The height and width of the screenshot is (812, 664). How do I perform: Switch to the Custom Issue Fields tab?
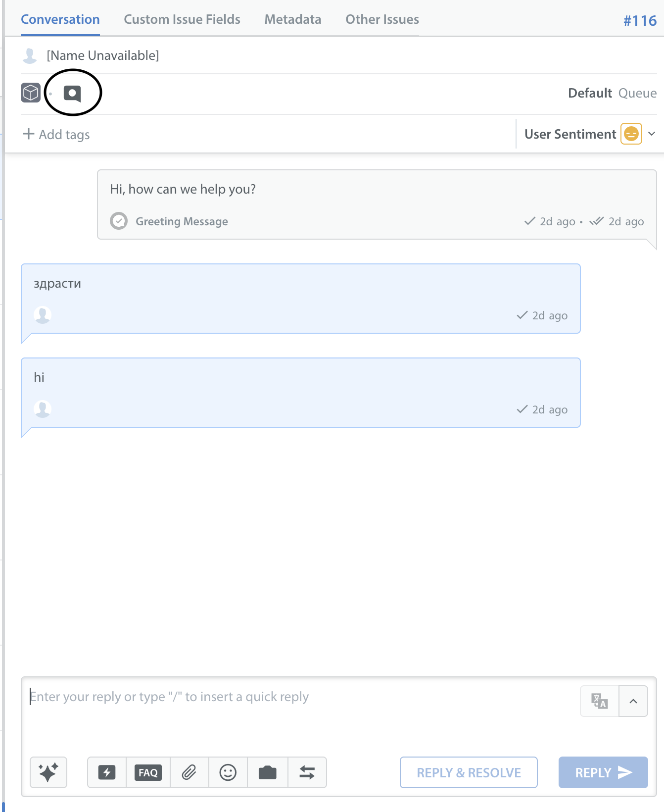point(182,19)
